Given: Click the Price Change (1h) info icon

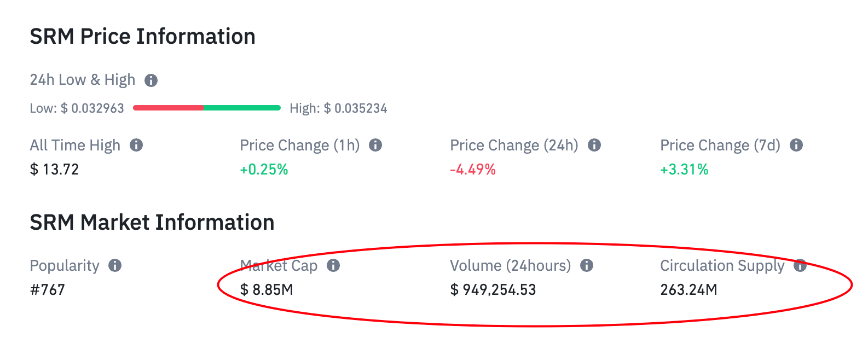Looking at the screenshot, I should click(375, 145).
